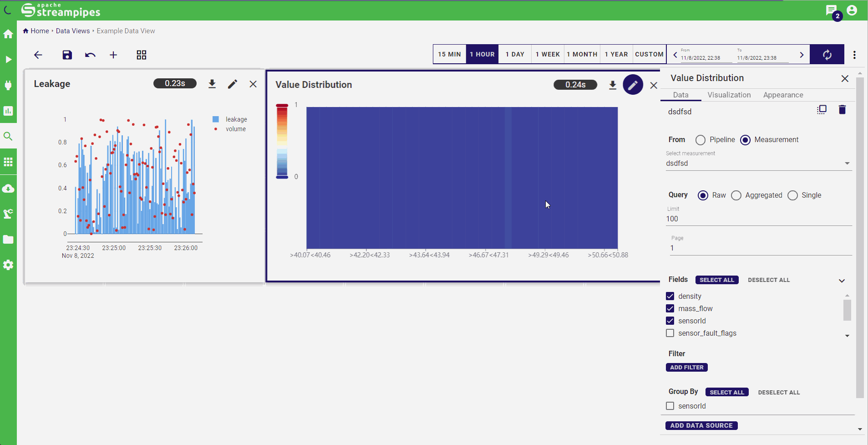Viewport: 868px width, 445px height.
Task: Open the Apps grid icon in sidebar
Action: pyautogui.click(x=8, y=162)
